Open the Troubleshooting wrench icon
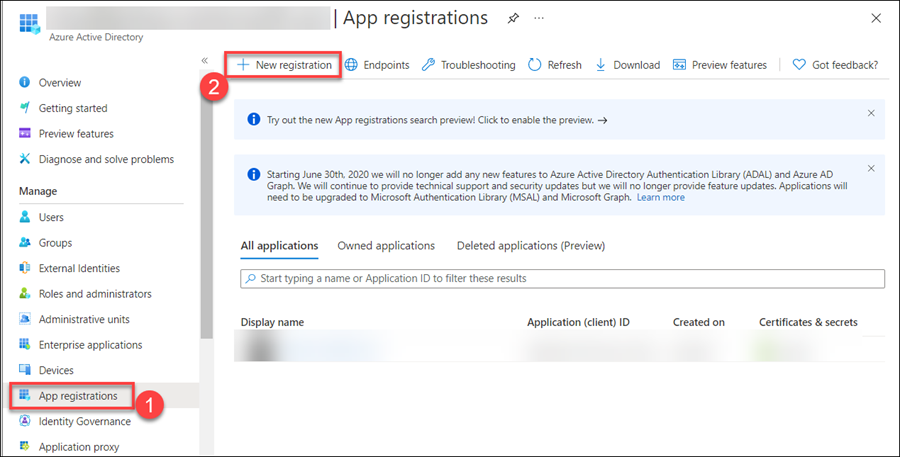 click(x=428, y=65)
